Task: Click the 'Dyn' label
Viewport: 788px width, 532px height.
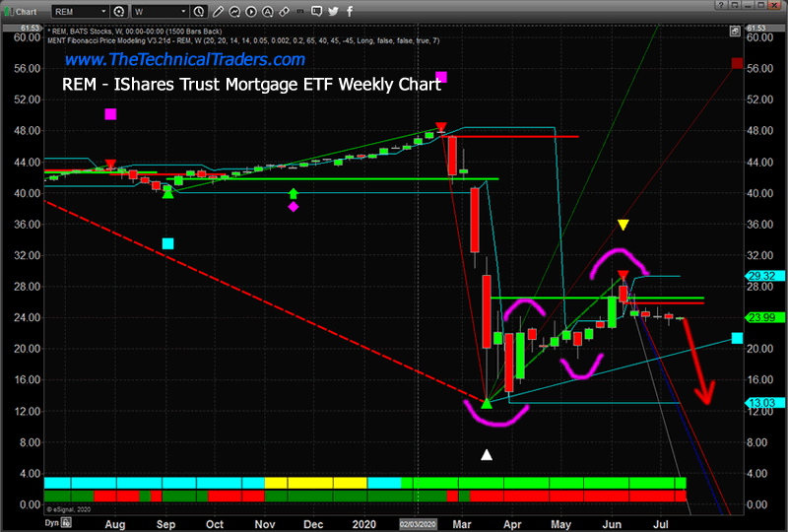Action: (x=52, y=523)
